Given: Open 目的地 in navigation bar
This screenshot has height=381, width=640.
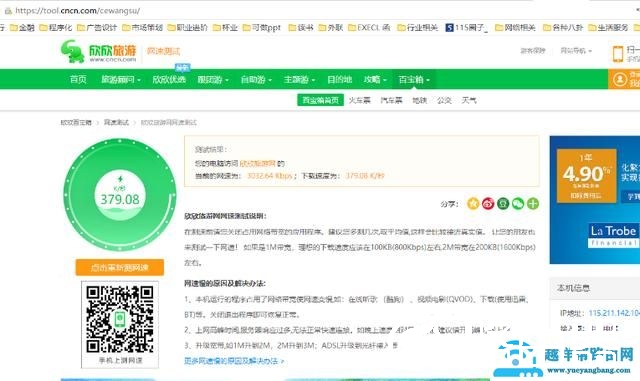Looking at the screenshot, I should click(x=339, y=80).
